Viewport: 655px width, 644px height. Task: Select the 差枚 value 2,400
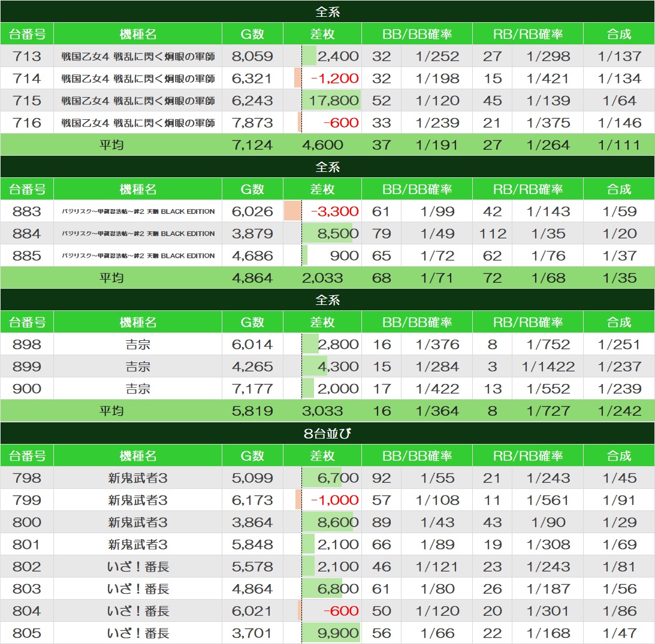(x=338, y=56)
